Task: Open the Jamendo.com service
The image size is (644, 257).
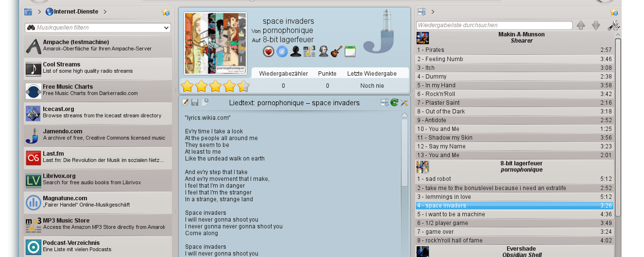Action: (x=98, y=135)
